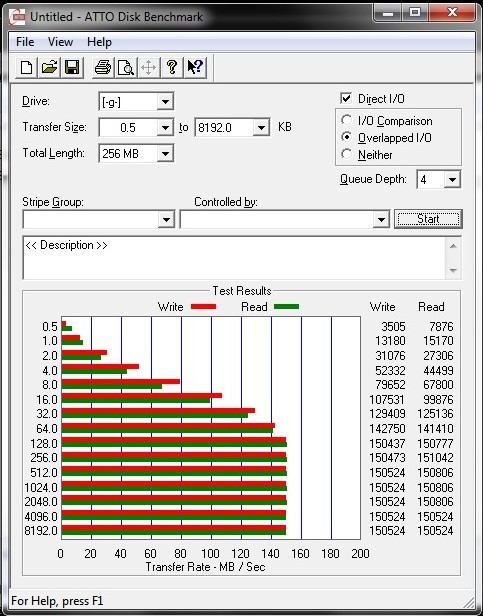
Task: Click the ATTO app icon in title bar
Action: coord(18,17)
